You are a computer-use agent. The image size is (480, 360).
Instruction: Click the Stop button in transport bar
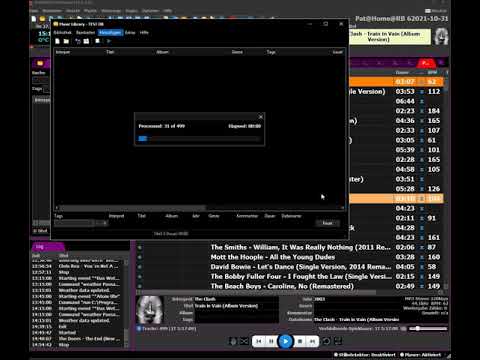coord(300,341)
